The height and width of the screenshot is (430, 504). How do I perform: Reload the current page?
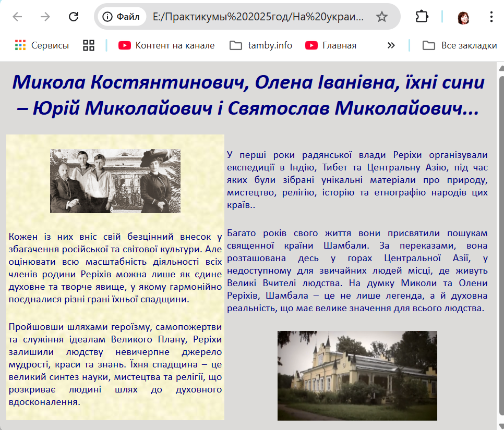[x=74, y=17]
